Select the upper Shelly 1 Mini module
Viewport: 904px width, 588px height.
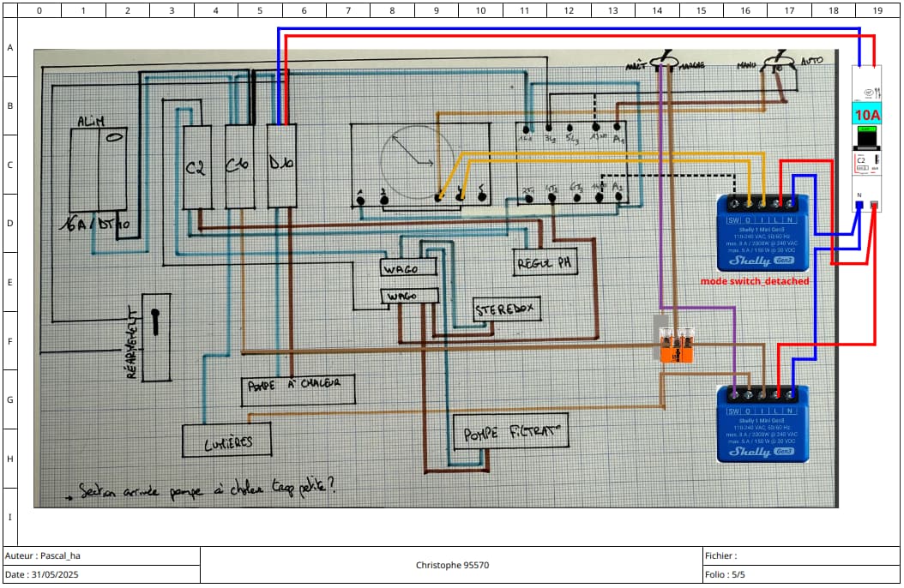point(762,233)
